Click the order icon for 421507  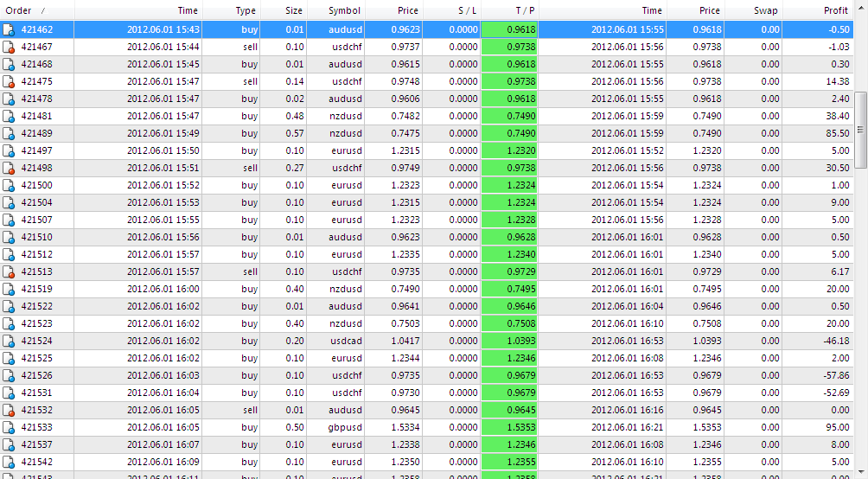click(9, 220)
